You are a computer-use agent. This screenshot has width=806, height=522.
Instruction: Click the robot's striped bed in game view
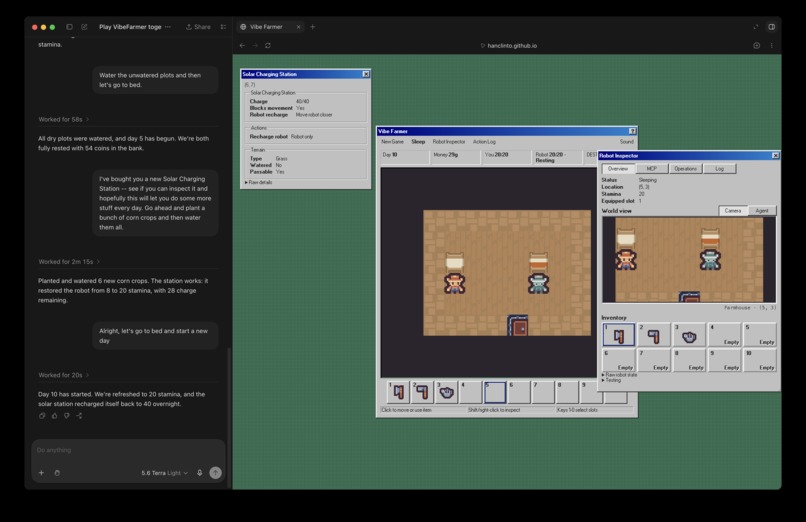538,262
